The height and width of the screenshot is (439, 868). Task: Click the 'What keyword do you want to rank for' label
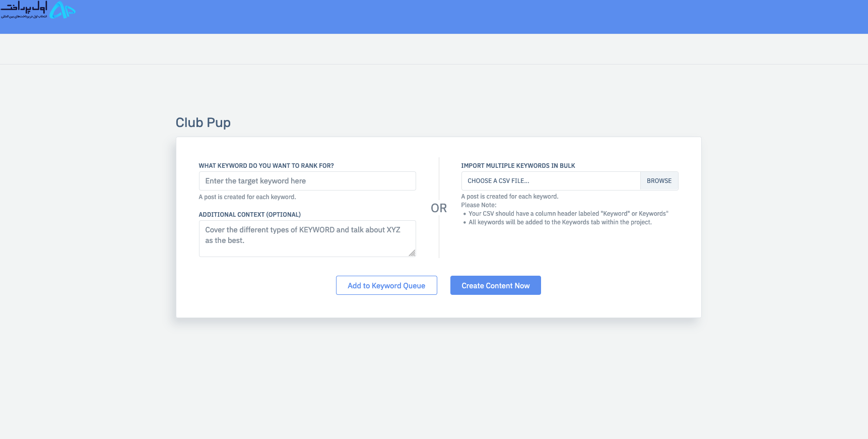click(x=266, y=166)
